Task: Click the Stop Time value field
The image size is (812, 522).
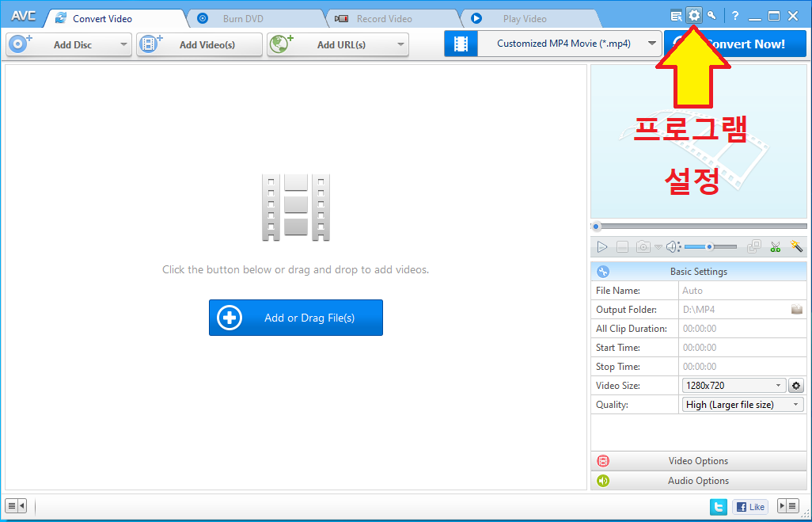Action: pos(742,367)
